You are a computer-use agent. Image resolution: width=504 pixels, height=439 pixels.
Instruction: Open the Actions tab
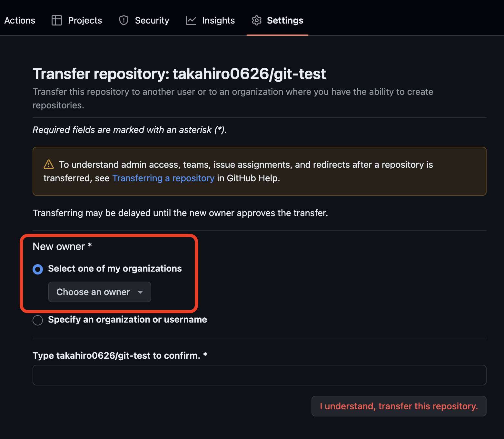point(20,20)
